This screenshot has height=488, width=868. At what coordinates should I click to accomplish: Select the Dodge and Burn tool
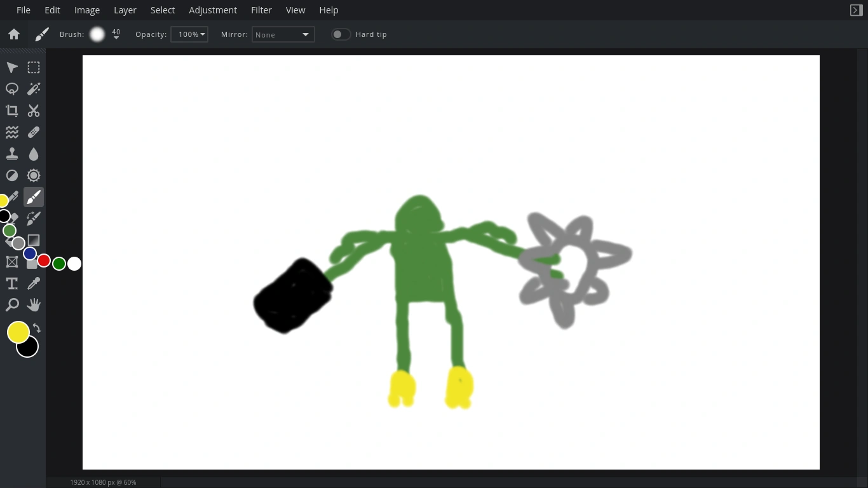[12, 175]
